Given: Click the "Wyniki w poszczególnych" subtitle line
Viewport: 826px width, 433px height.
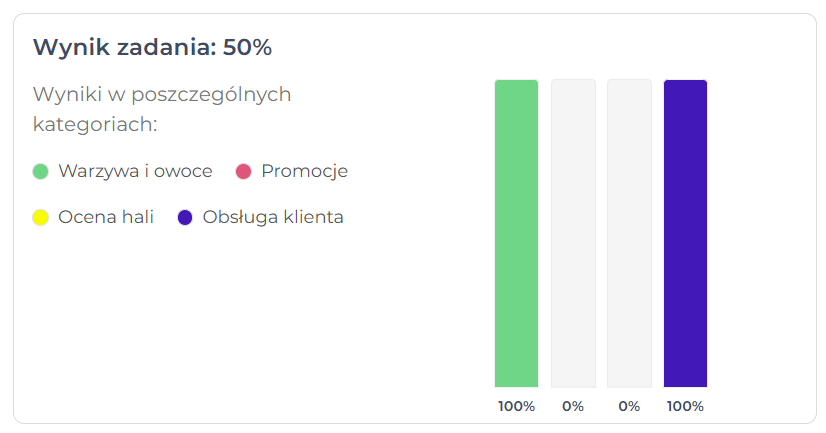Looking at the screenshot, I should click(x=162, y=95).
